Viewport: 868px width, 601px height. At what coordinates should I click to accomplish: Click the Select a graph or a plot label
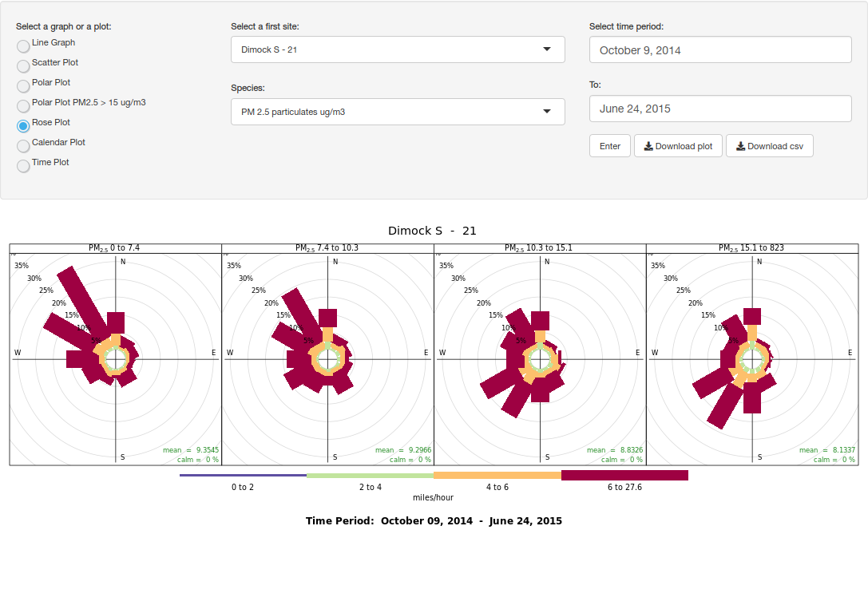pyautogui.click(x=64, y=26)
